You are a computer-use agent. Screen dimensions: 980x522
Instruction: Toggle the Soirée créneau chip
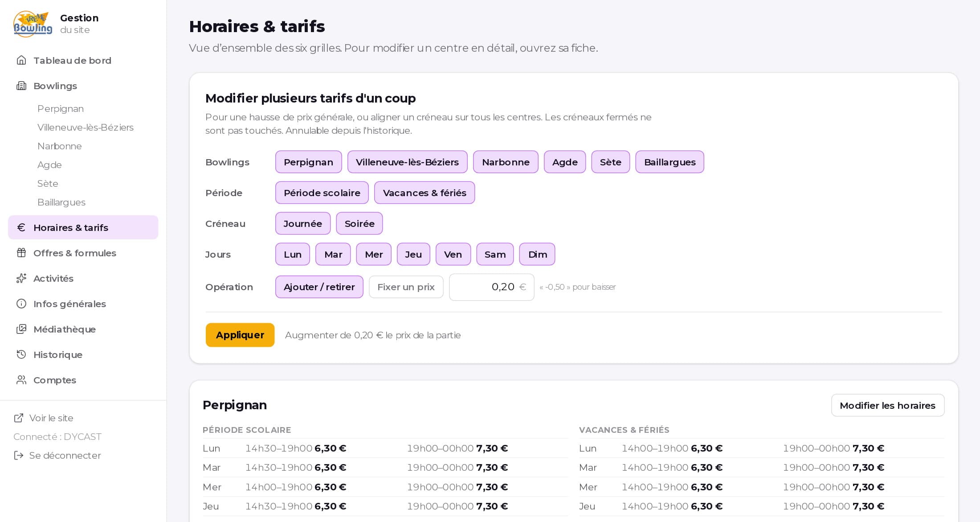coord(359,223)
